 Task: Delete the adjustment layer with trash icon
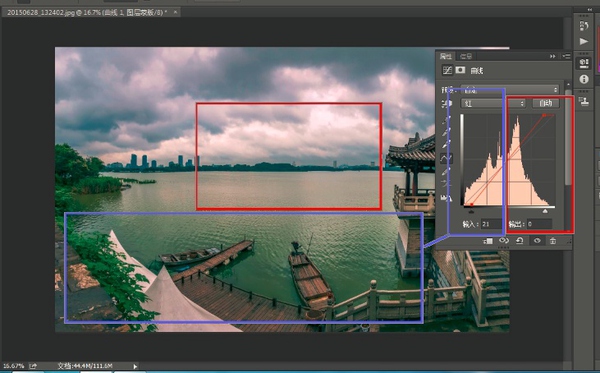553,241
